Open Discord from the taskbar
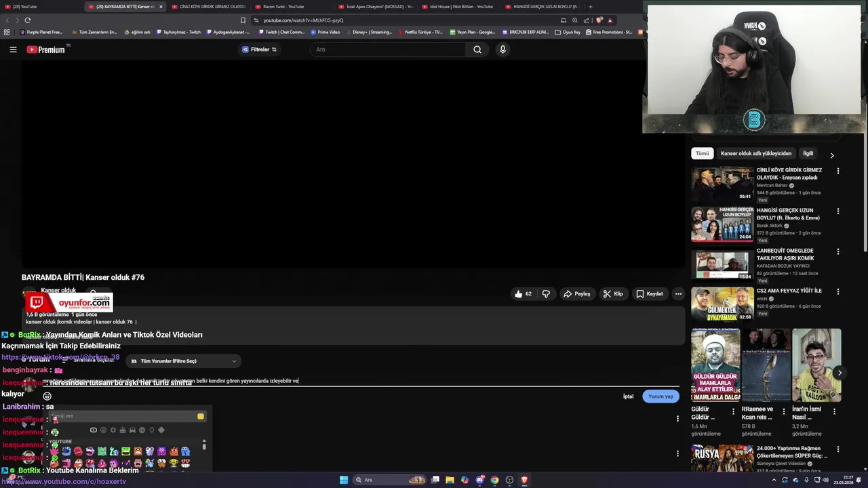Image resolution: width=868 pixels, height=488 pixels. 479,480
